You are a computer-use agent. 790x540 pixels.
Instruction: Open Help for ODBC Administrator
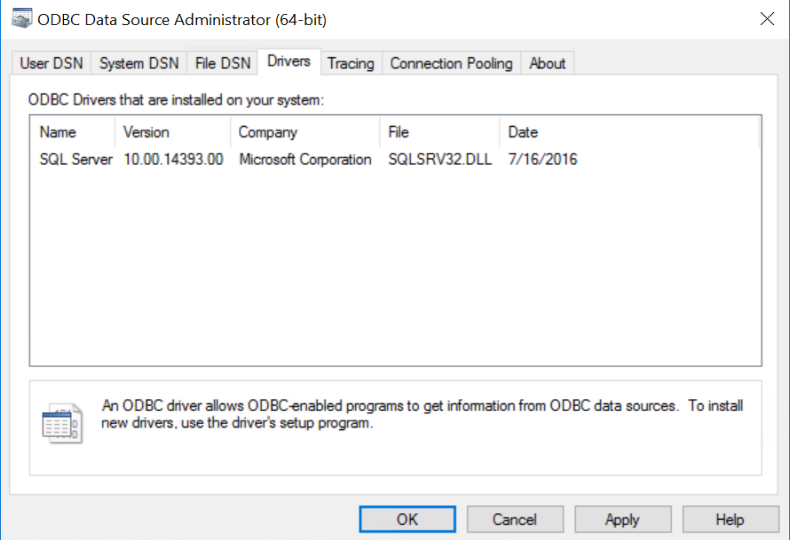[731, 519]
